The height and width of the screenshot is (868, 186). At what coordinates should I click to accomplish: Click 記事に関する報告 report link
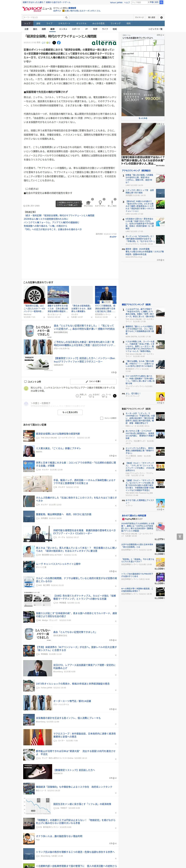[32, 206]
